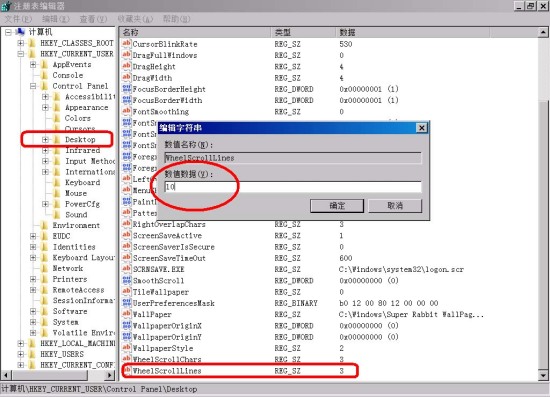Select the ScreenSaverIsSecure value row

pos(233,247)
